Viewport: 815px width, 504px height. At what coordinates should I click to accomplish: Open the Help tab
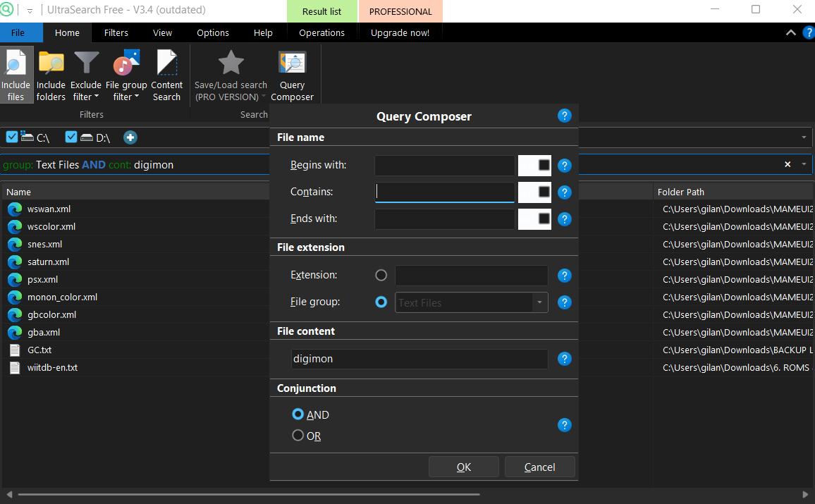pos(263,32)
